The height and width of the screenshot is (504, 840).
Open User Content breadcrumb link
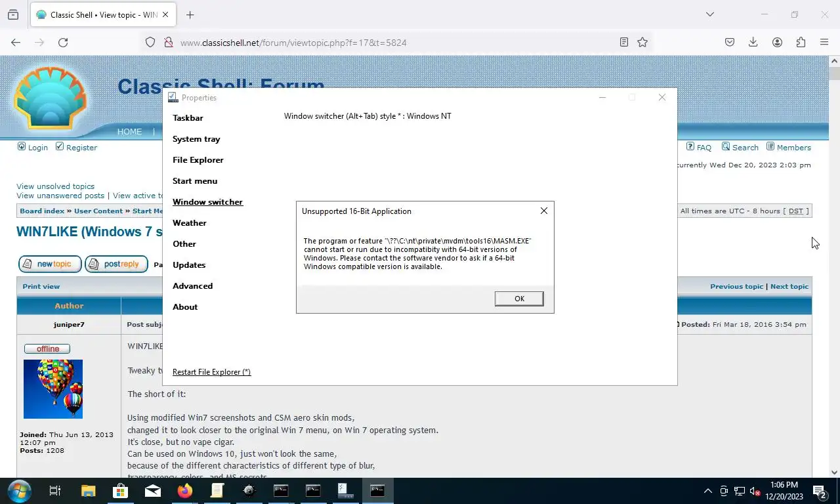click(98, 211)
